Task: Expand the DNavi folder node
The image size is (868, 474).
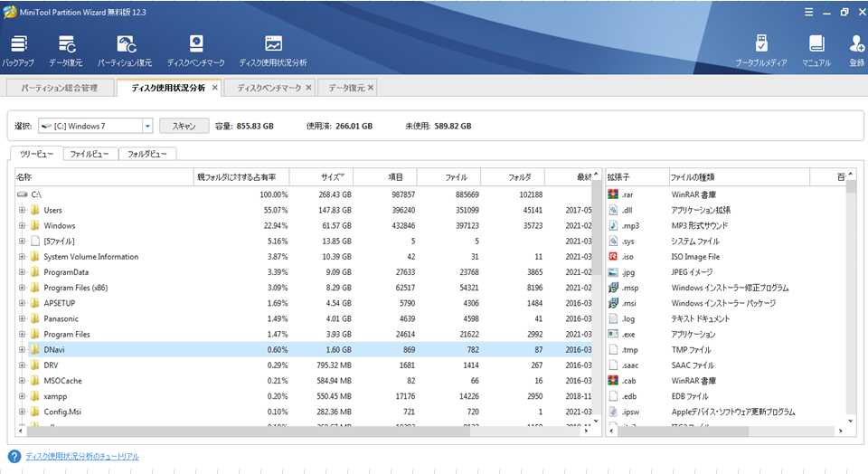Action: tap(22, 349)
